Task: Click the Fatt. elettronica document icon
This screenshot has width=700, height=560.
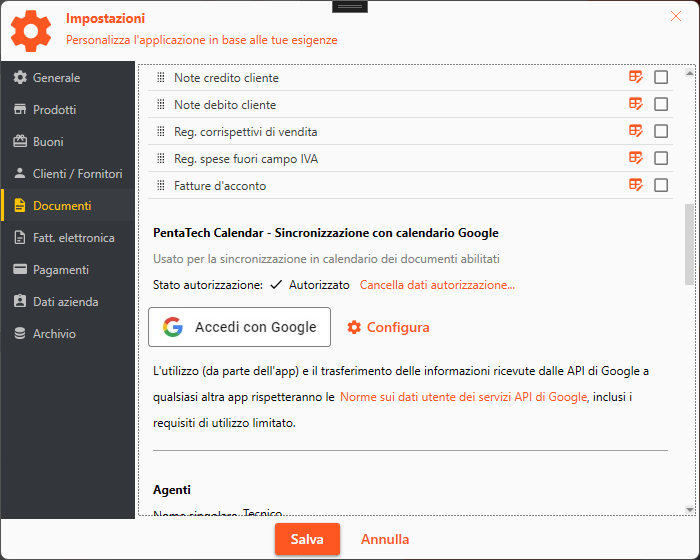Action: pos(20,238)
